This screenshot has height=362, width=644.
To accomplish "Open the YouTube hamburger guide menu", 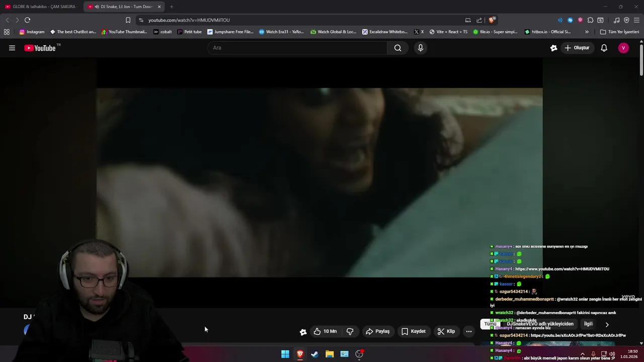I will pos(12,48).
